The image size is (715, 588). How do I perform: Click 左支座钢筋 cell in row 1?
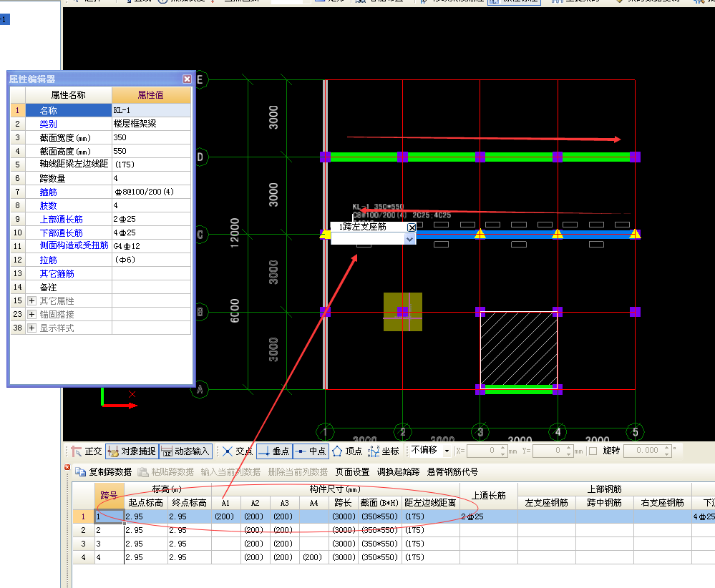coord(546,516)
